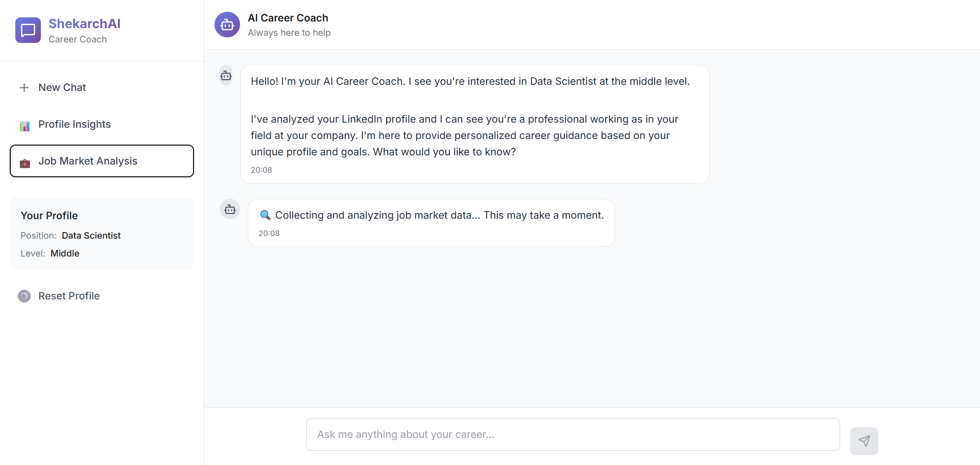Click the AI Career Coach header title
The width and height of the screenshot is (980, 465).
(x=288, y=18)
